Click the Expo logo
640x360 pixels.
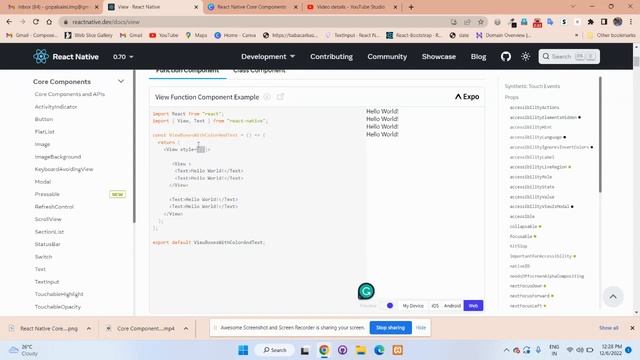(467, 97)
